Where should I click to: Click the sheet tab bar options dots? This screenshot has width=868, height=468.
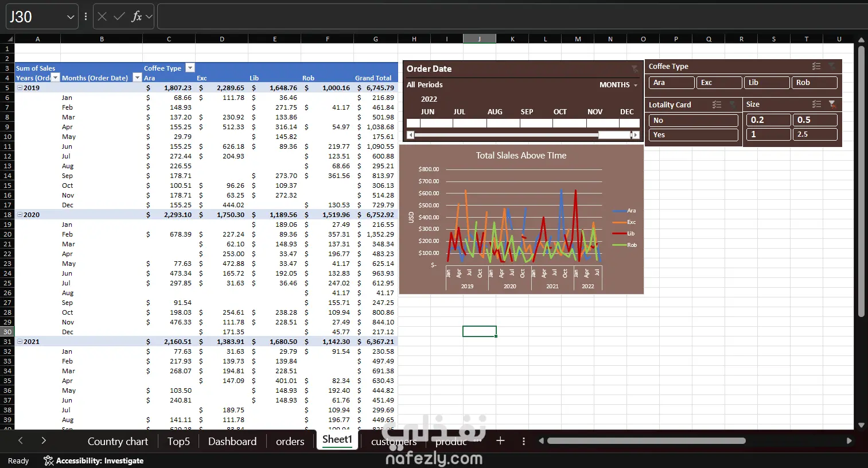point(523,441)
